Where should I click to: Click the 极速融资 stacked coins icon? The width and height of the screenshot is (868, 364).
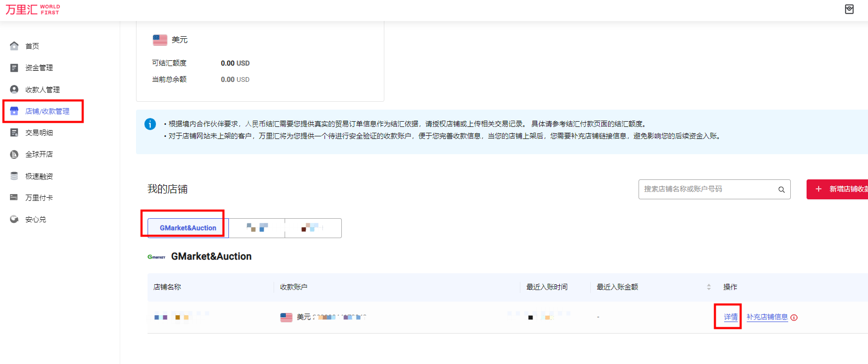pos(14,176)
